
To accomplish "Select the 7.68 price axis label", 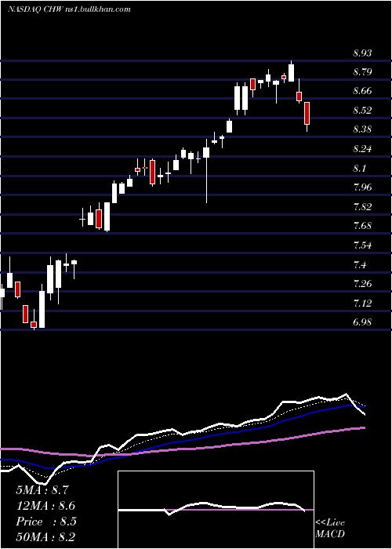I will click(362, 226).
